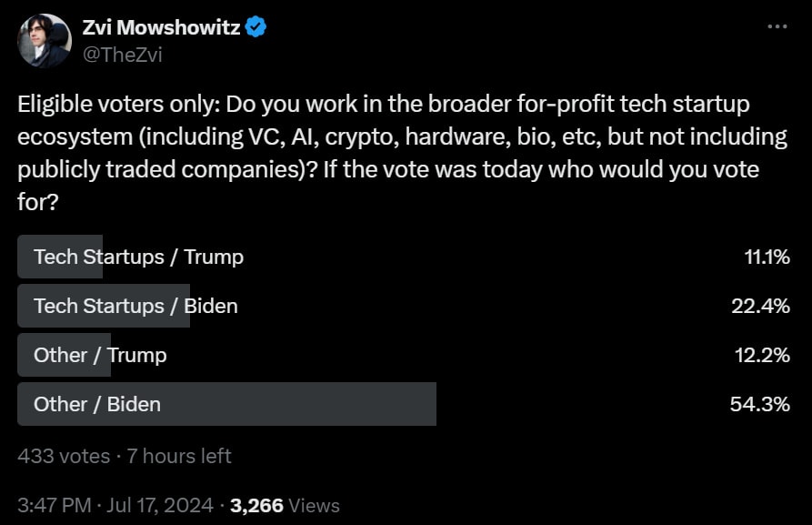Image resolution: width=812 pixels, height=525 pixels.
Task: Click the 12.2% result percentage
Action: (x=762, y=355)
